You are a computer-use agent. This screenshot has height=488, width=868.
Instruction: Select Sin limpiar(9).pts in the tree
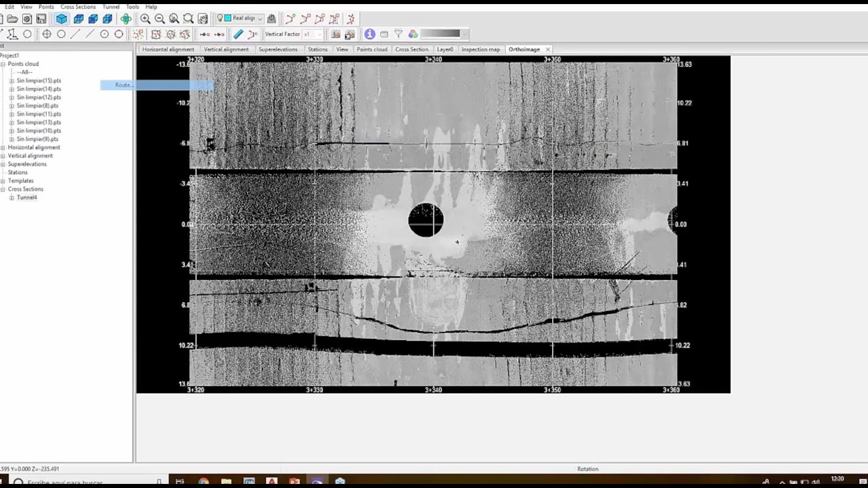(37, 139)
